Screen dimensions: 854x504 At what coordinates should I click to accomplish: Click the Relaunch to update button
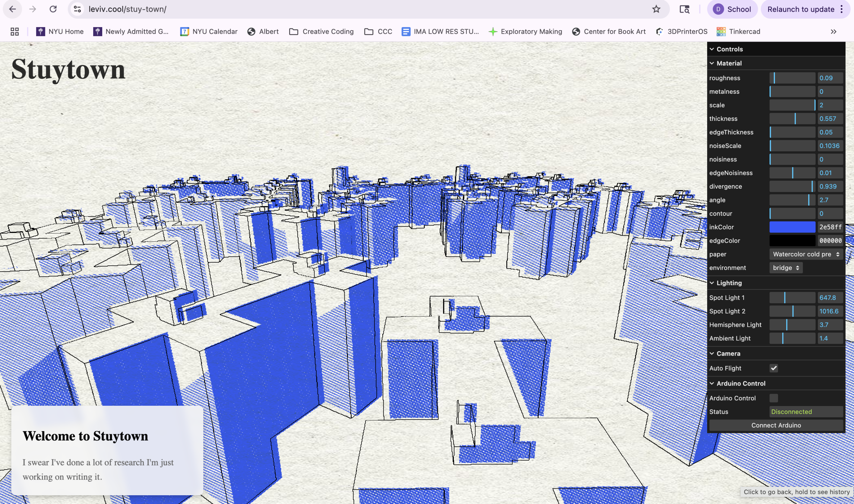click(x=800, y=9)
